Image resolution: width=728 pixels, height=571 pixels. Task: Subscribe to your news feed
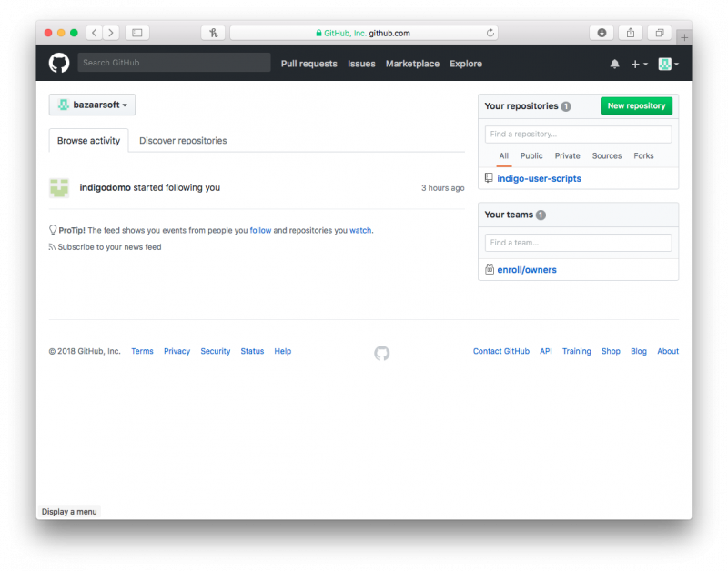pyautogui.click(x=109, y=247)
